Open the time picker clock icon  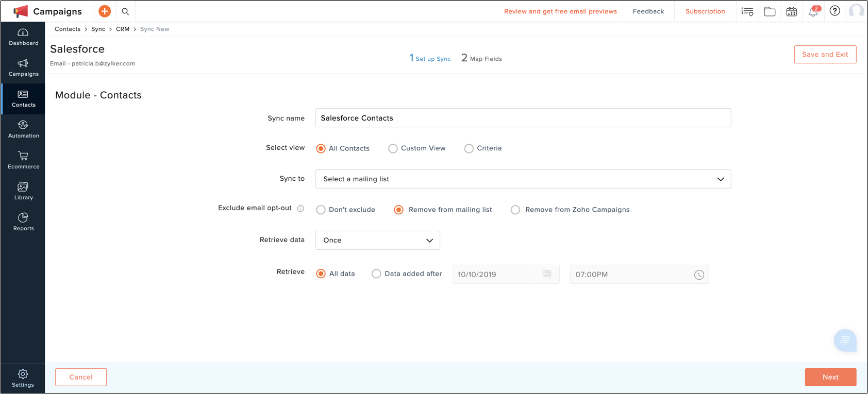coord(699,275)
